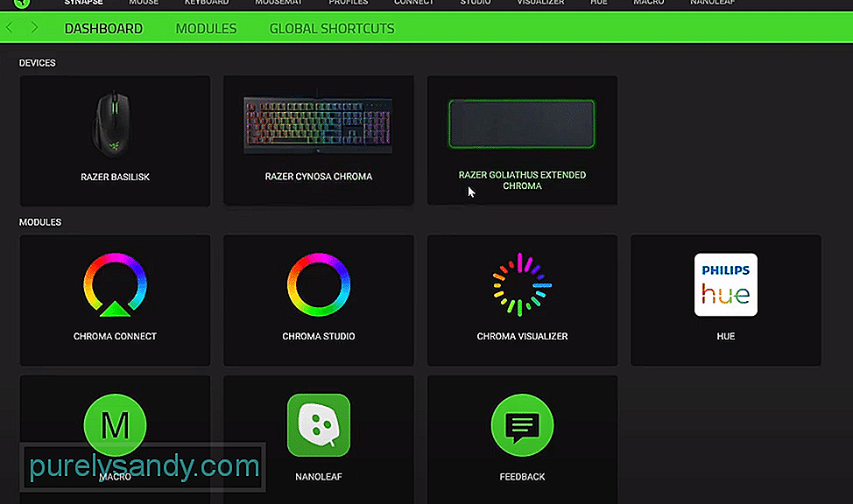
Task: Open the Keyboard top menu
Action: [x=207, y=3]
